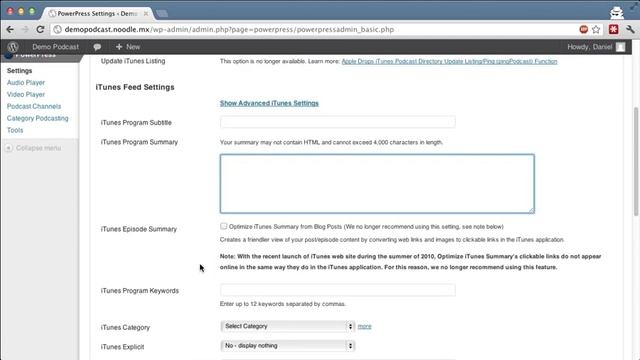Screen dimensions: 640x360
Task: Click the Enter up to 12 keywords hint text
Action: point(282,304)
